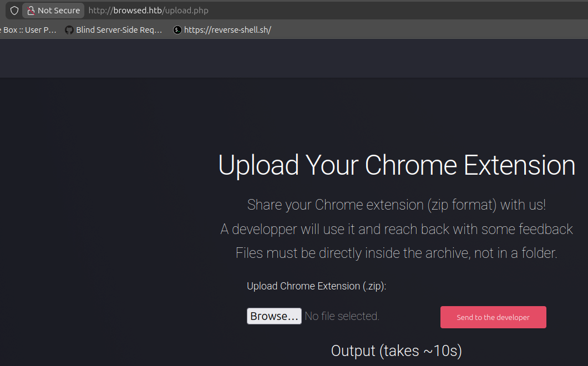This screenshot has height=366, width=588.
Task: Click the shield tracking protection icon
Action: pos(14,11)
